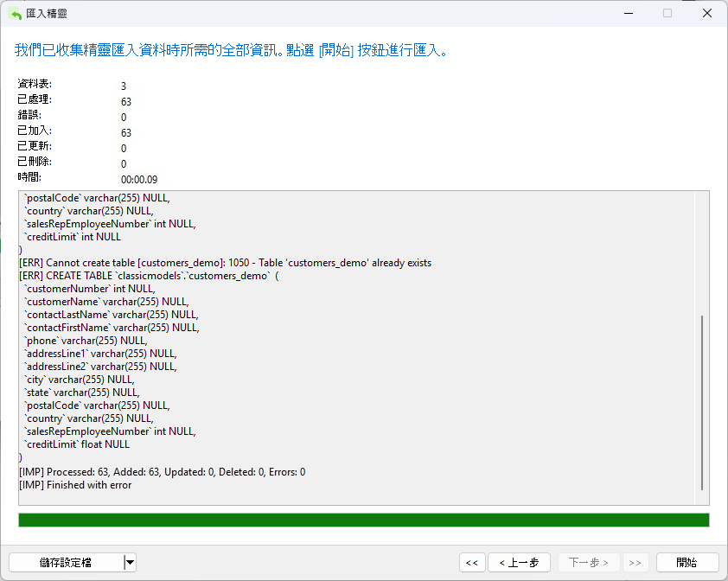
Task: Click the 時間 value 00:00.09
Action: coord(139,179)
